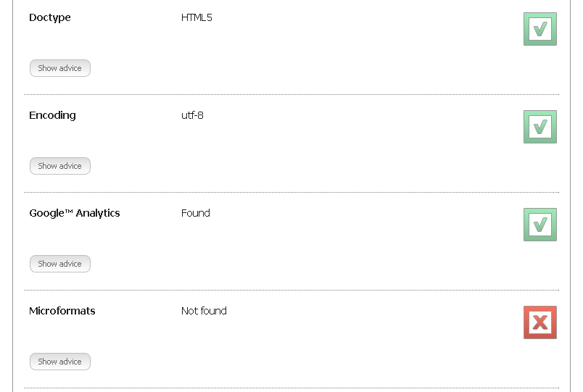Reveal advice for Google Analytics
The height and width of the screenshot is (392, 583).
[x=60, y=264]
